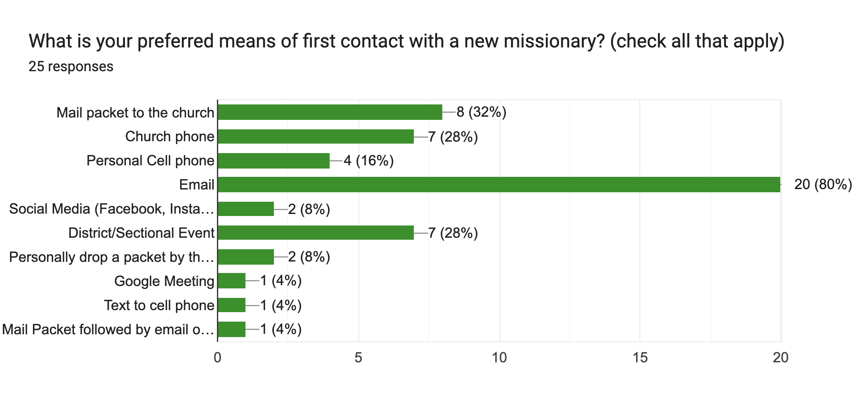Click the chart title about preferred first contact
868x413 pixels.
[406, 41]
